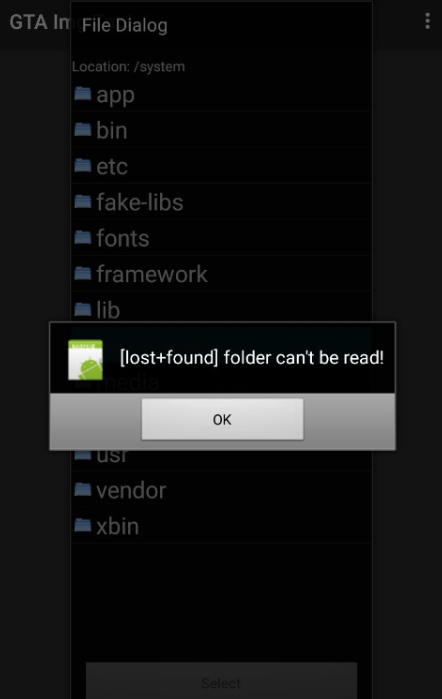Tap the Select button at the bottom

pos(221,682)
